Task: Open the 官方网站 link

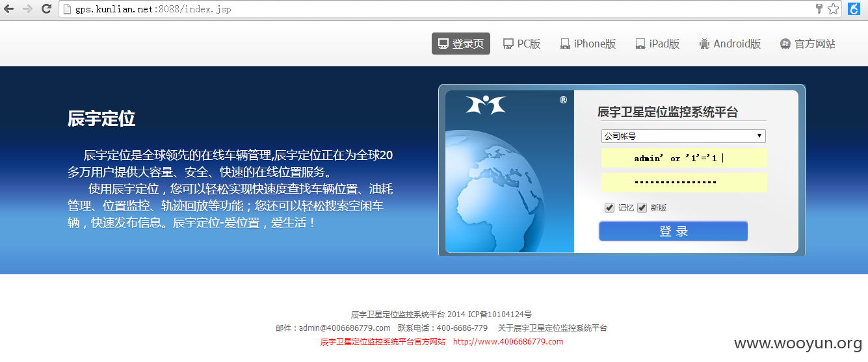Action: pos(808,44)
